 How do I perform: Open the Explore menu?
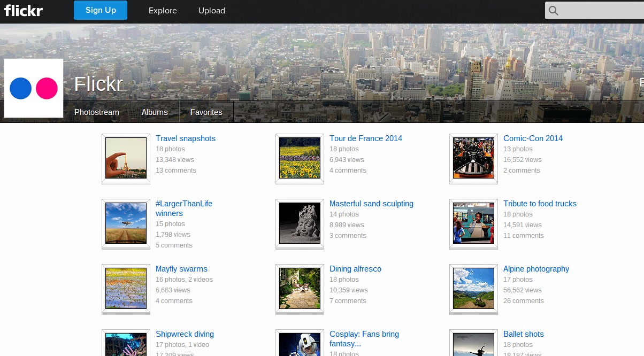click(x=163, y=11)
